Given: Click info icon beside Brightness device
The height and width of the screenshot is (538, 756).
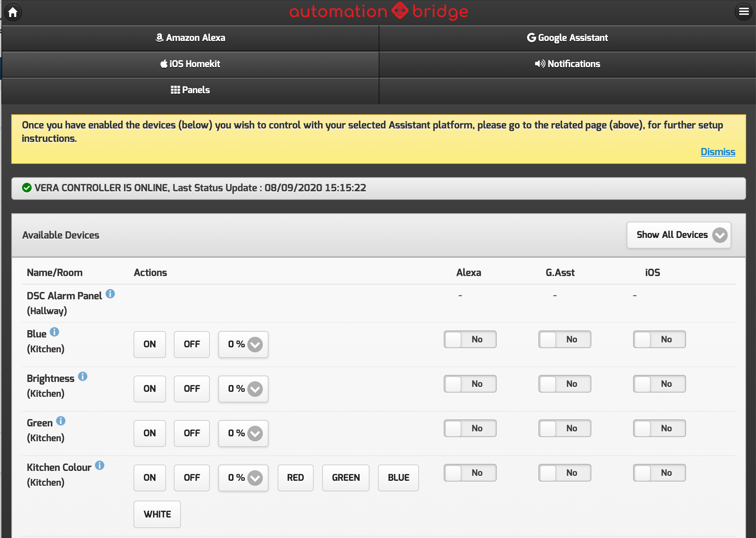Looking at the screenshot, I should pos(83,376).
